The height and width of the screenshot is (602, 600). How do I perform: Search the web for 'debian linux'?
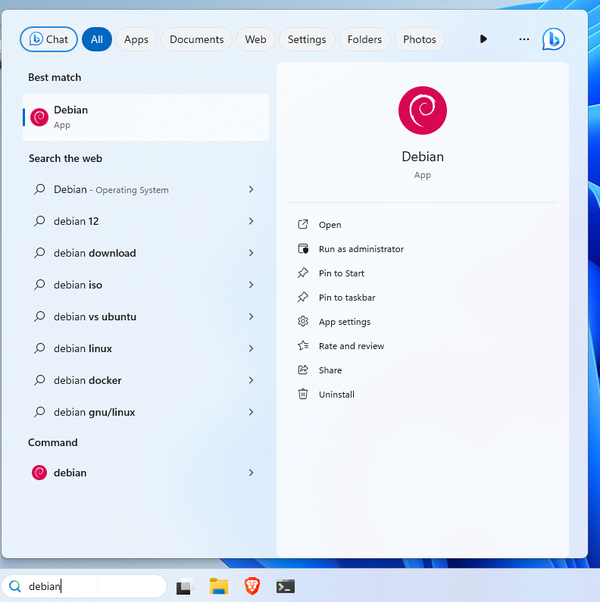83,349
